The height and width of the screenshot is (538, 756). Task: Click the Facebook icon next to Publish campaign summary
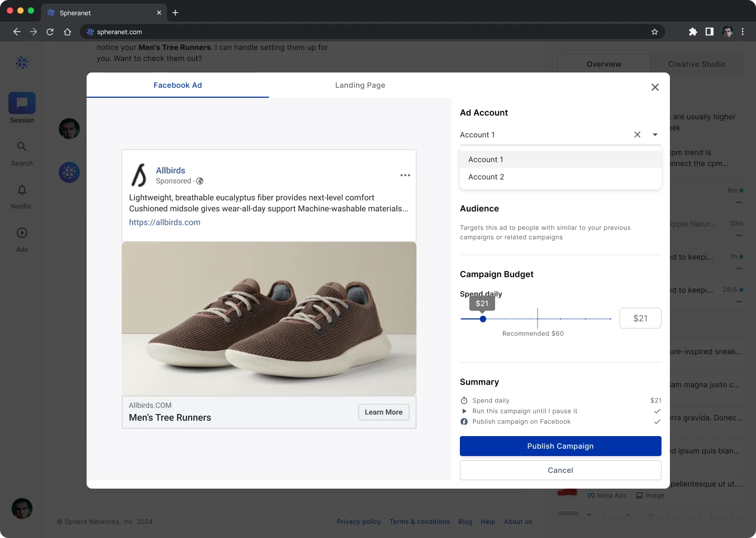464,422
